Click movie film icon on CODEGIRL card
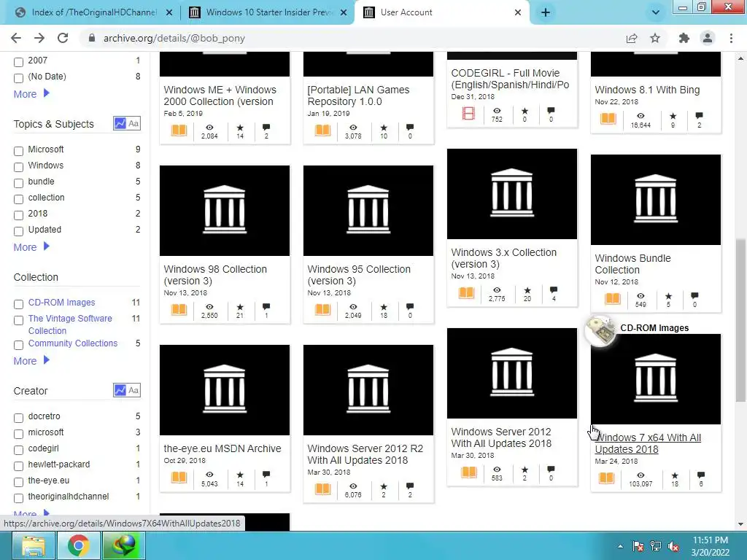The height and width of the screenshot is (560, 747). [469, 113]
